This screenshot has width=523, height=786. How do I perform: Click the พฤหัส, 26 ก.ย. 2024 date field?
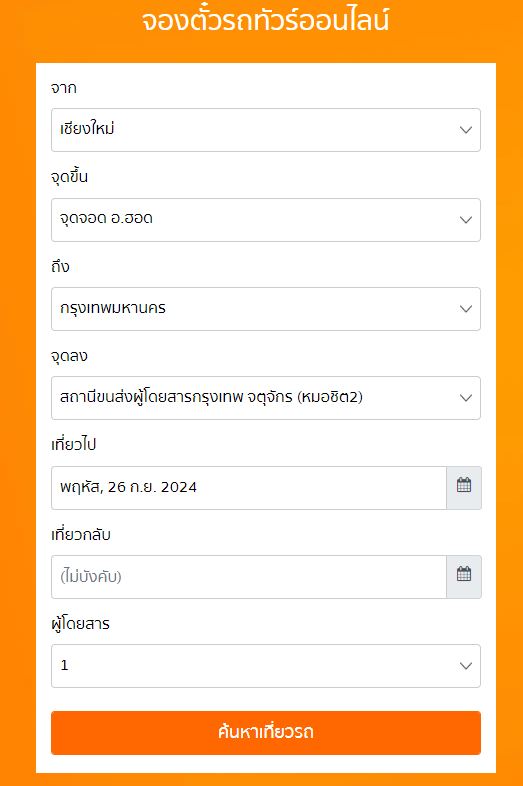[249, 488]
